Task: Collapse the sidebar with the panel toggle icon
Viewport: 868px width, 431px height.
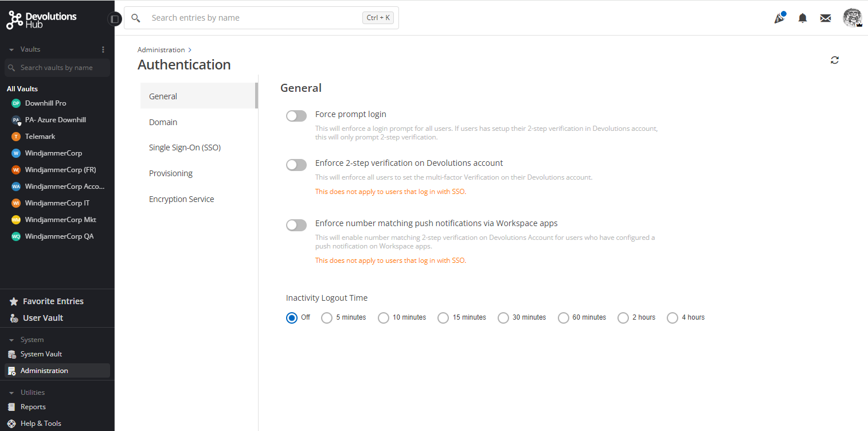Action: pos(115,19)
